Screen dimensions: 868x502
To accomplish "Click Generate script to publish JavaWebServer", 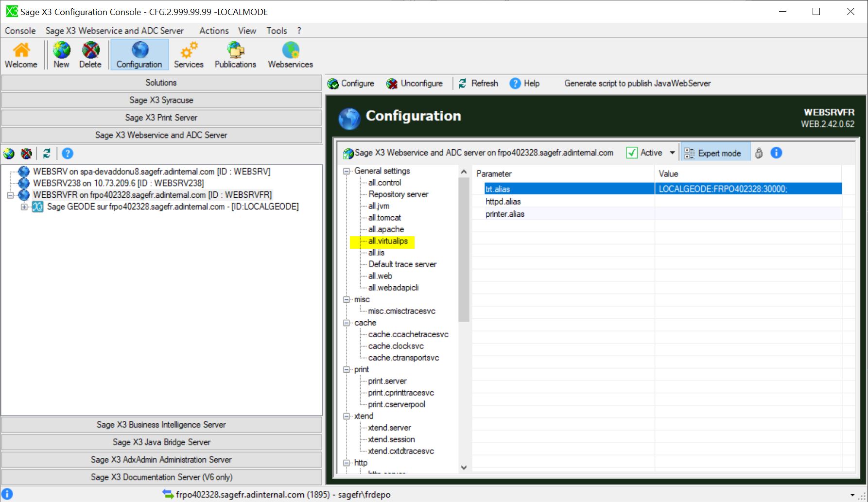I will pos(637,84).
